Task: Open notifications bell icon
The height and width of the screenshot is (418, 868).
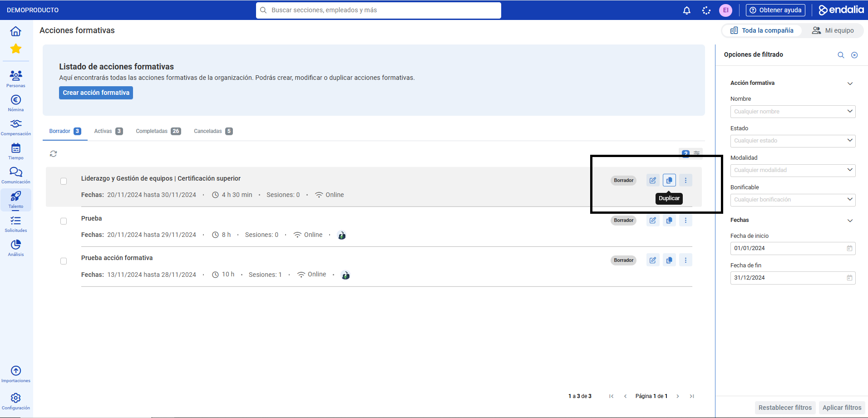Action: 687,10
